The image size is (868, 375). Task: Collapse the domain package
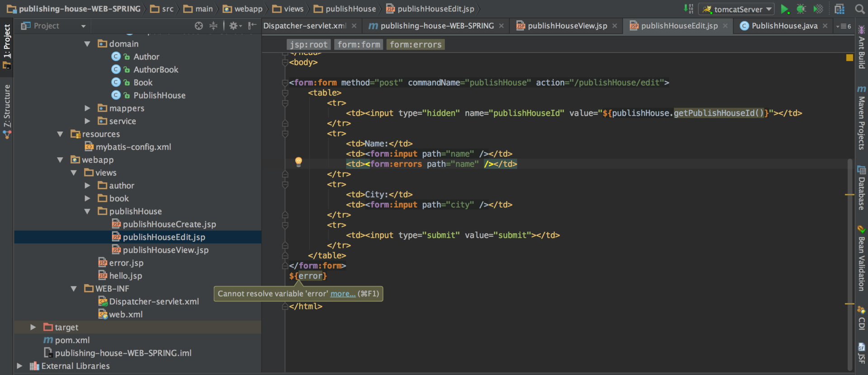pyautogui.click(x=87, y=44)
